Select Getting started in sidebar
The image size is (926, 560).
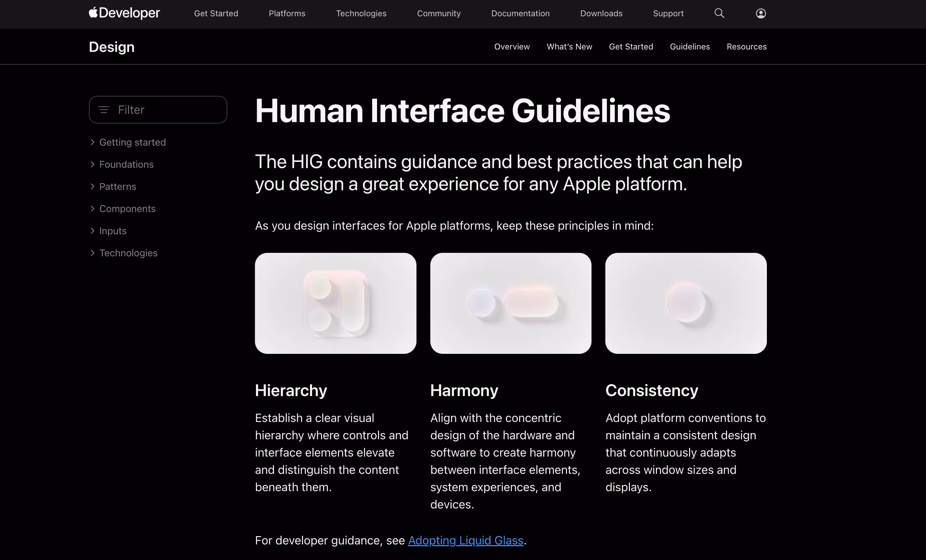pyautogui.click(x=133, y=142)
